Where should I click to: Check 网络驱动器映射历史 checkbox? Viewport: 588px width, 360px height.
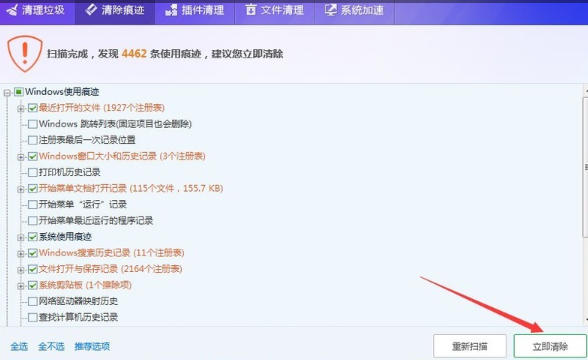33,302
